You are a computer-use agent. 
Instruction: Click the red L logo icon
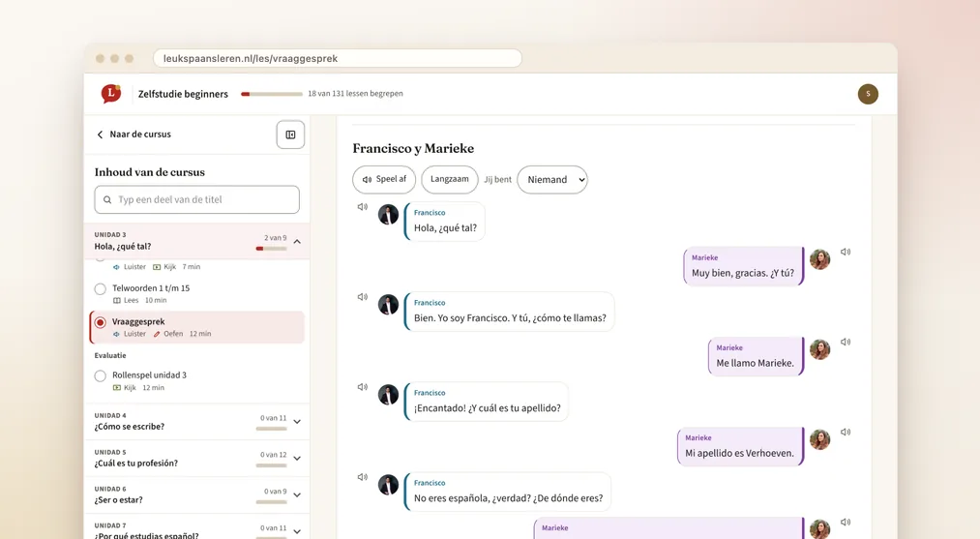click(x=110, y=94)
